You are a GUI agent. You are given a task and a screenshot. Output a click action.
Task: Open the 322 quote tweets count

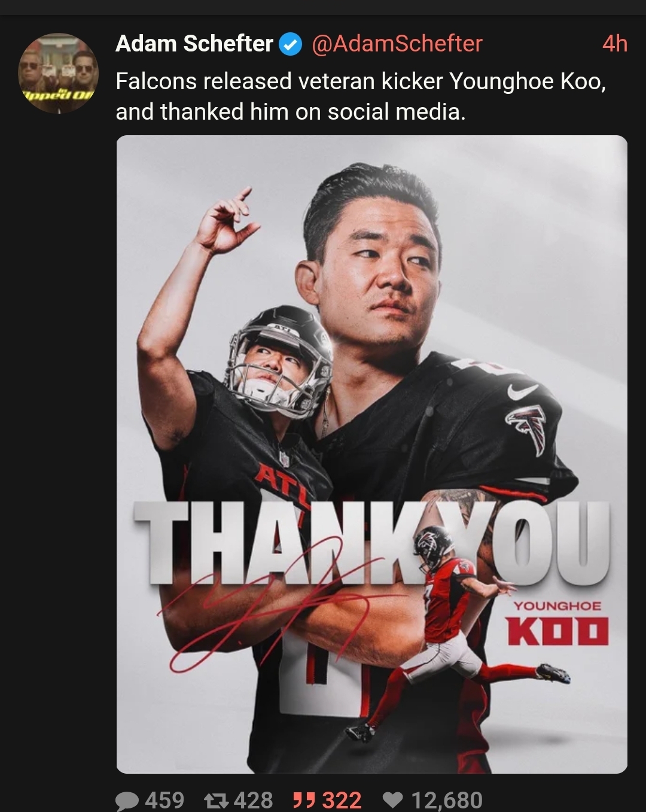click(x=342, y=800)
